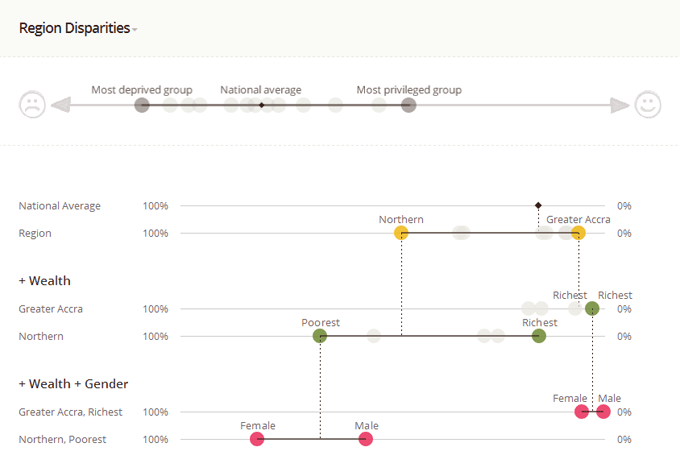The width and height of the screenshot is (680, 472).
Task: Select the most privileged group dot
Action: click(x=409, y=105)
